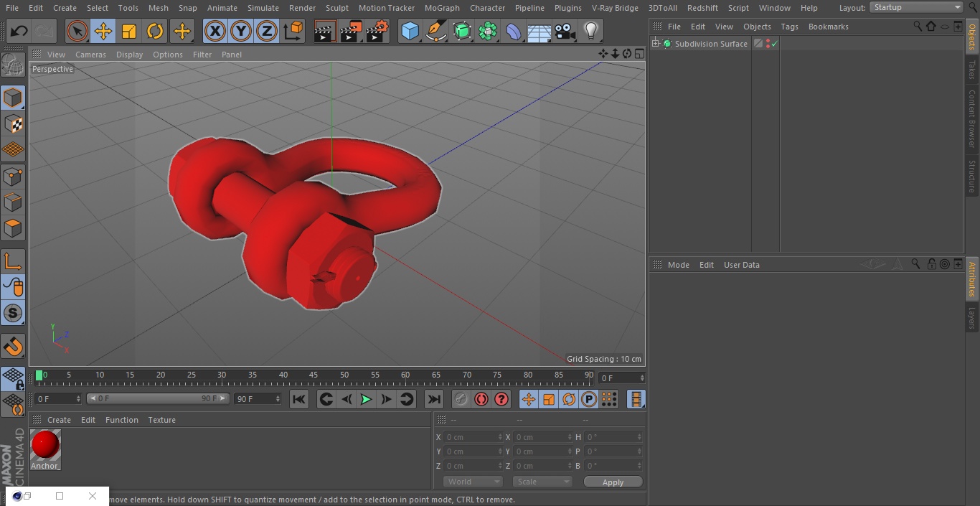Image resolution: width=980 pixels, height=506 pixels.
Task: Go to start of animation
Action: point(299,399)
